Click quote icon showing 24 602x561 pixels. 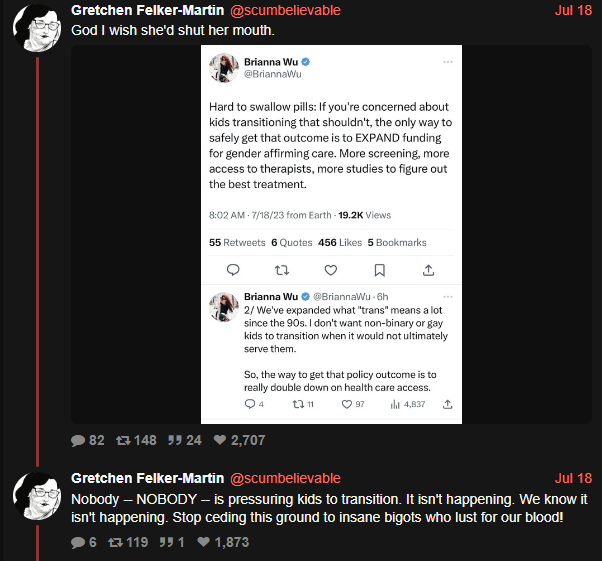pyautogui.click(x=175, y=440)
